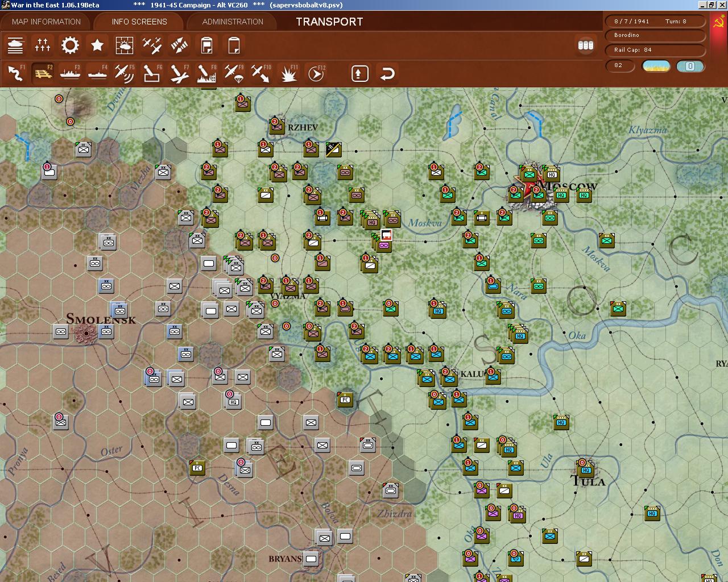Select F9 air transport mode
The image size is (728, 582).
point(234,73)
